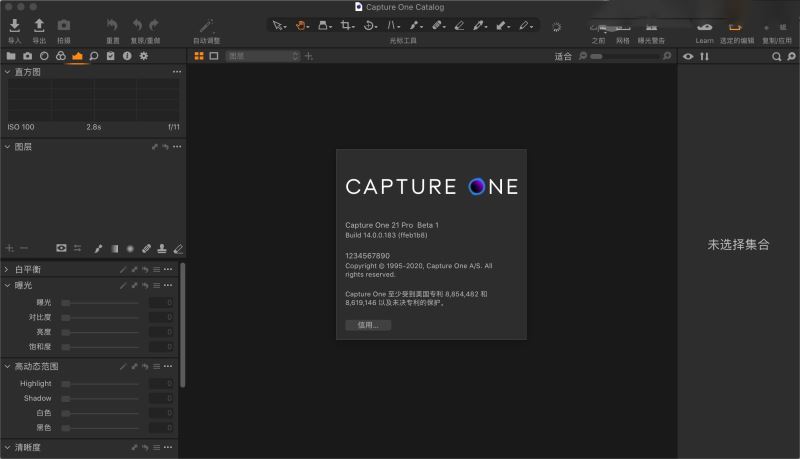
Task: Open the gear settings tool tab
Action: (x=143, y=57)
